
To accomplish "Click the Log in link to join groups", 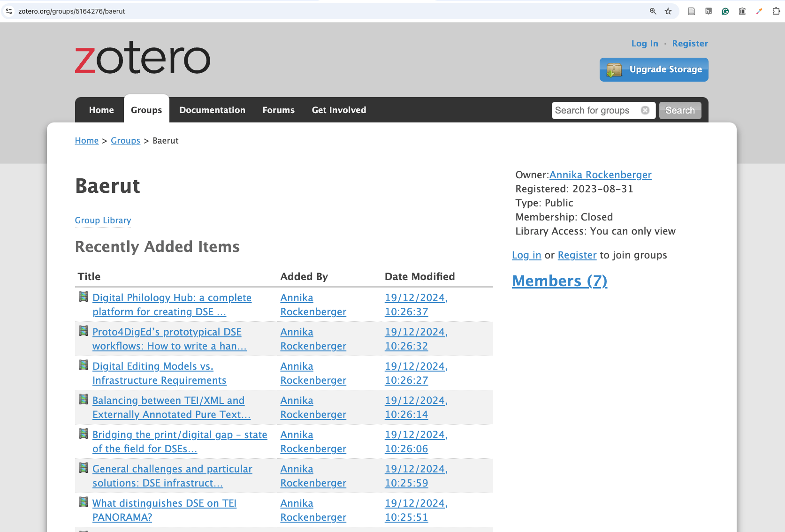I will [x=526, y=255].
